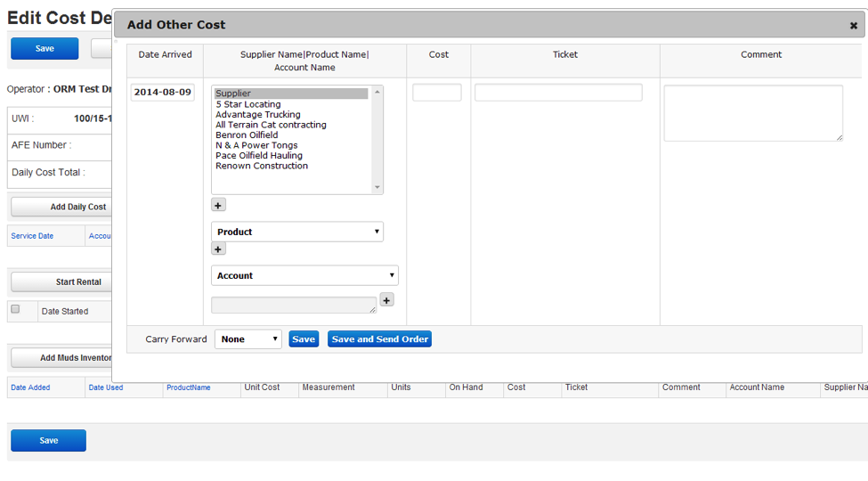Select Renown Construction supplier
The width and height of the screenshot is (868, 481).
[x=261, y=166]
